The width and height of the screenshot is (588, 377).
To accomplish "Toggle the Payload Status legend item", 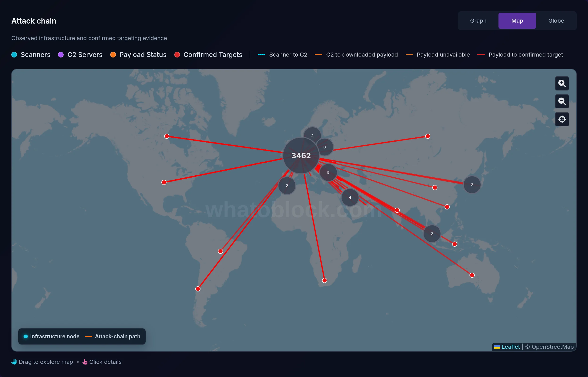I will tap(138, 55).
